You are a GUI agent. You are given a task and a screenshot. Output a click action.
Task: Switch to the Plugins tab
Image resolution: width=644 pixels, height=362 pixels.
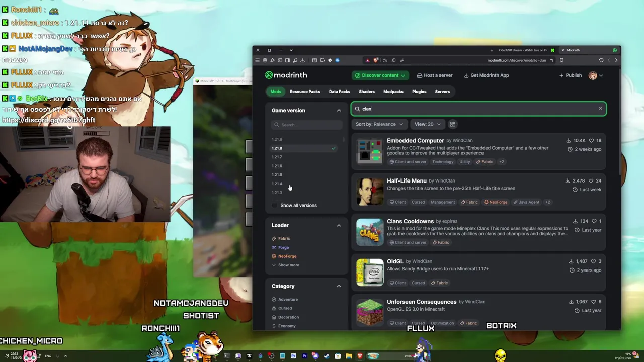(419, 92)
